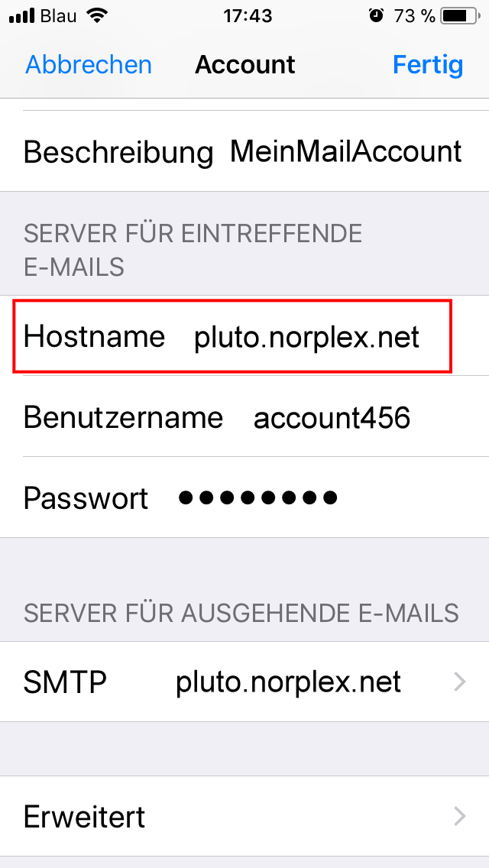Tap the 73 % battery percentage text

pyautogui.click(x=414, y=16)
